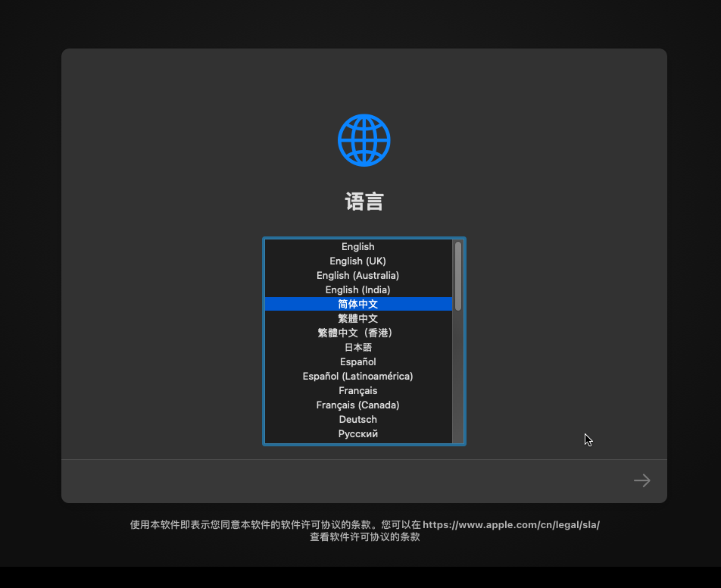Select Deutsch in the list
The width and height of the screenshot is (721, 588).
coord(358,419)
